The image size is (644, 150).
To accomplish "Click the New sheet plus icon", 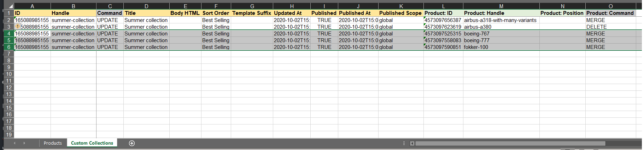I will click(132, 143).
